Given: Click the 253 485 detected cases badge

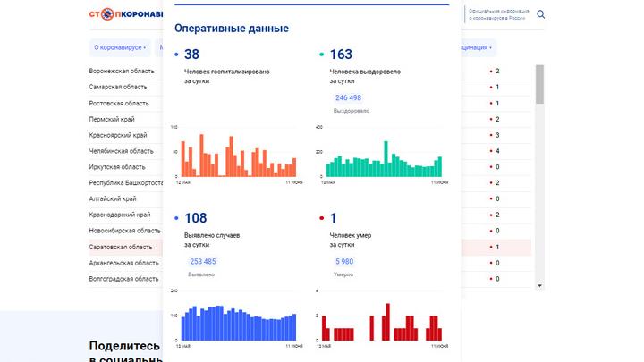Looking at the screenshot, I should pyautogui.click(x=203, y=261).
